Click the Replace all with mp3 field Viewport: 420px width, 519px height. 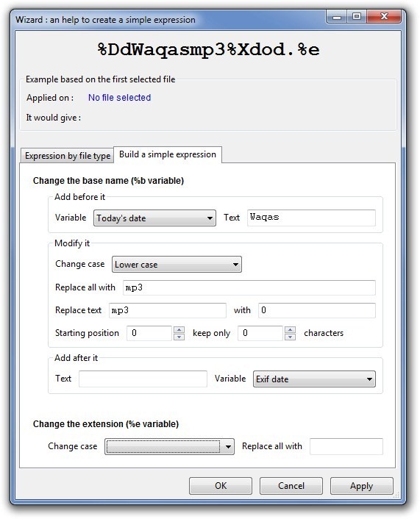click(249, 287)
